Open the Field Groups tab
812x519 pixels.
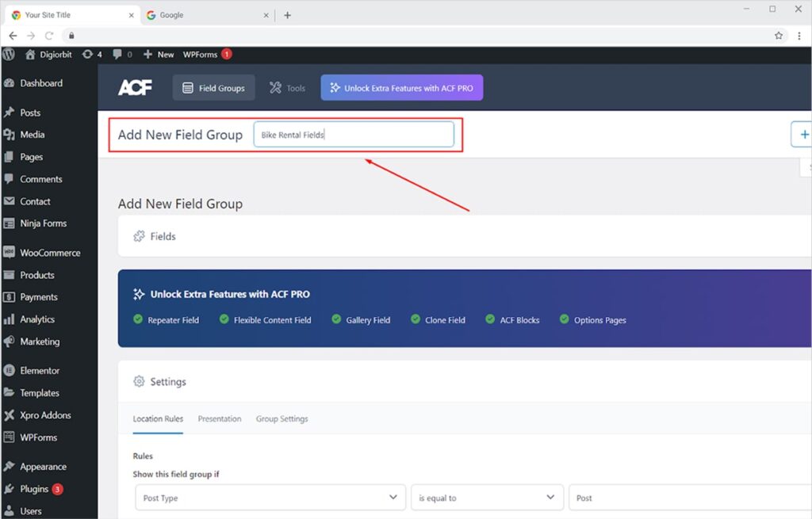pyautogui.click(x=213, y=88)
